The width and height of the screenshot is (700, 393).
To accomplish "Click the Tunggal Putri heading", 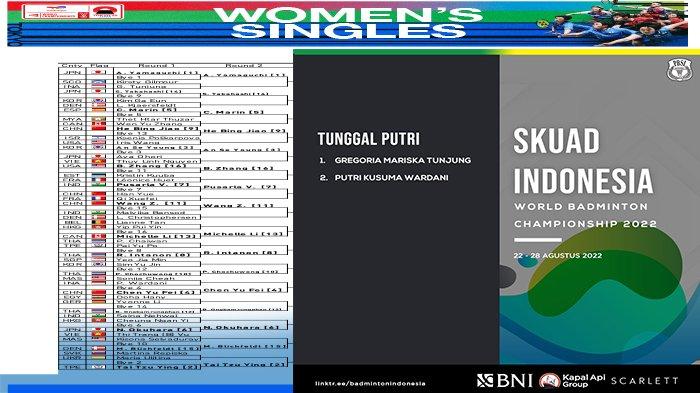I will 368,138.
